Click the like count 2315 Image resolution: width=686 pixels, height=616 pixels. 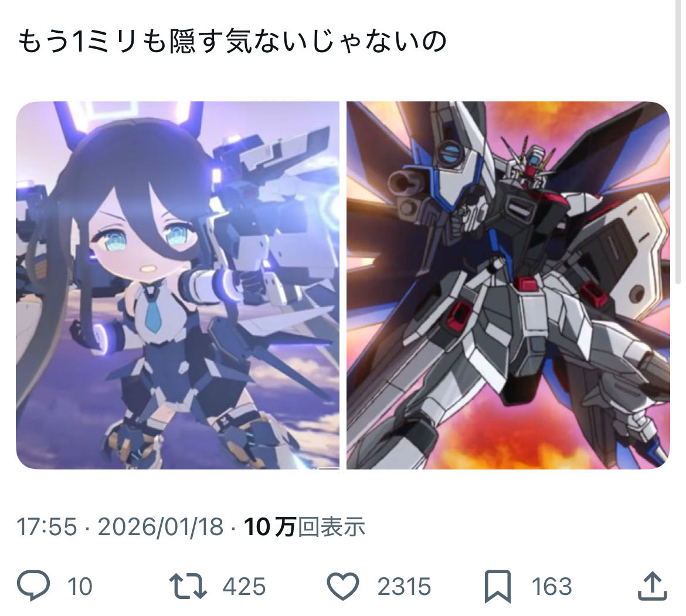point(404,586)
